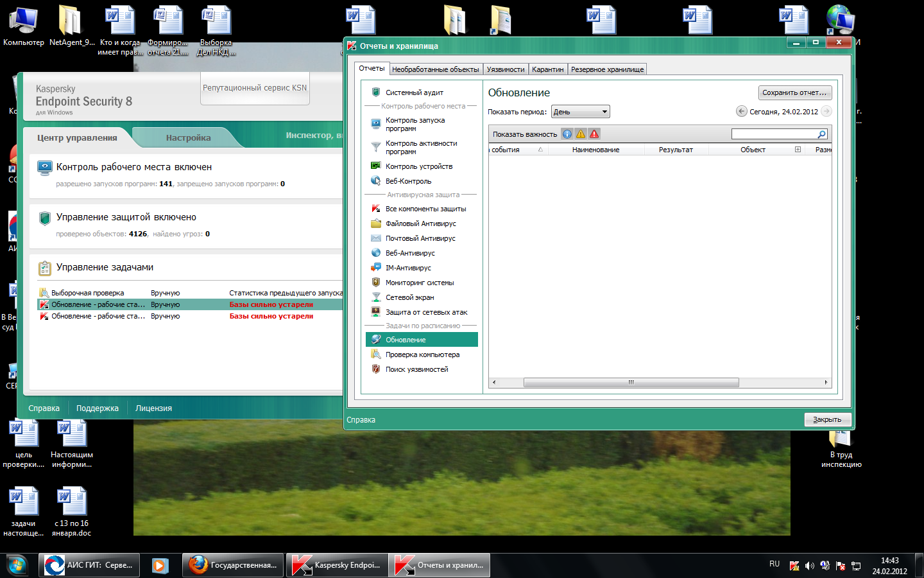
Task: Click the vulnerability search (Поиск уязвимостей) icon
Action: click(x=376, y=369)
